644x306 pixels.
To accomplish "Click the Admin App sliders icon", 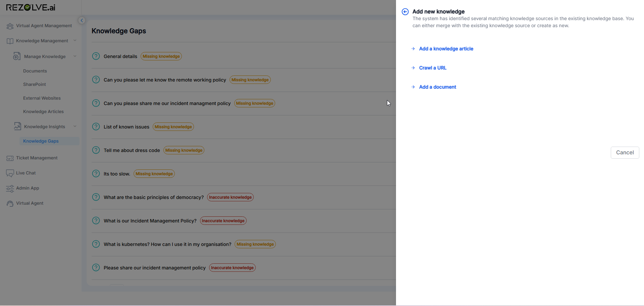I will click(x=10, y=188).
